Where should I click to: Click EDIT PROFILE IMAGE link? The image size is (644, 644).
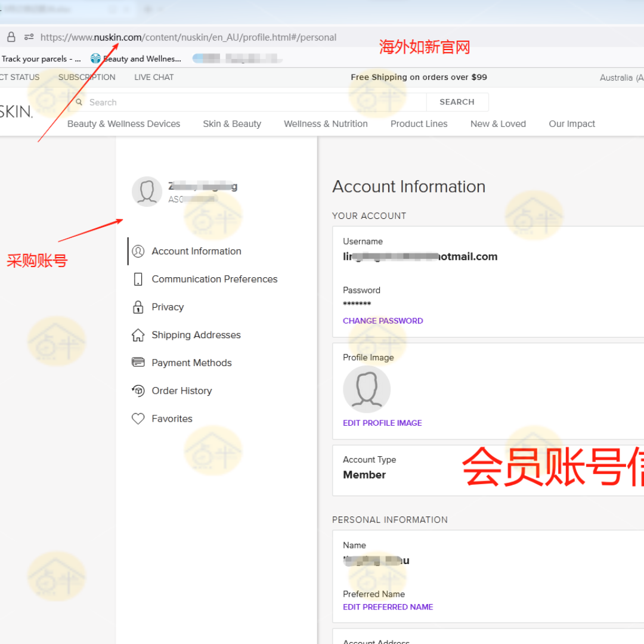382,423
